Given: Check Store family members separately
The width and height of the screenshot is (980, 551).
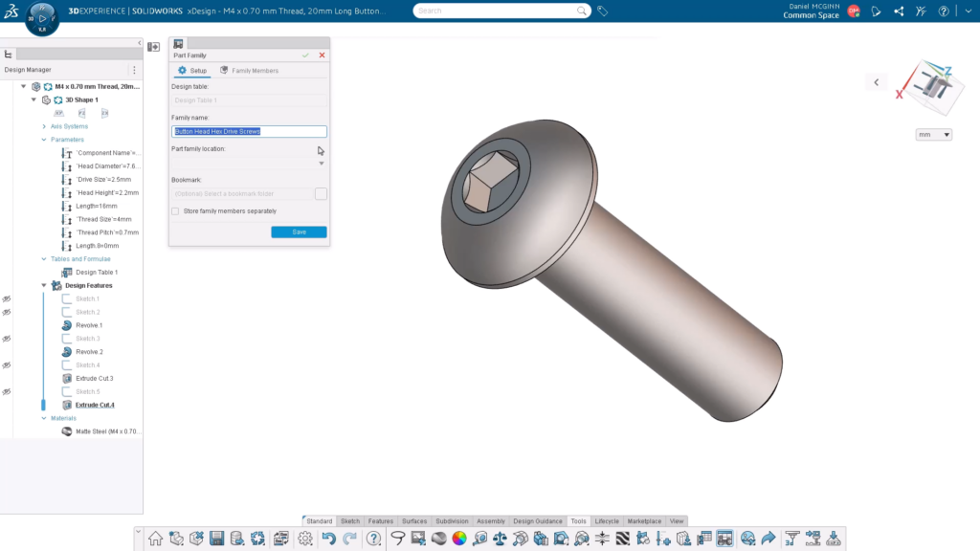Looking at the screenshot, I should tap(175, 211).
